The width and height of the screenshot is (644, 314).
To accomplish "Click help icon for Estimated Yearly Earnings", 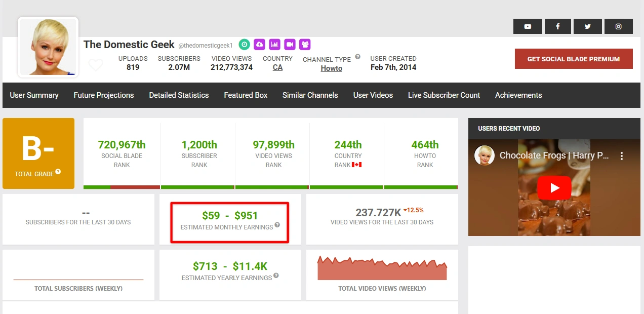I will (x=276, y=276).
